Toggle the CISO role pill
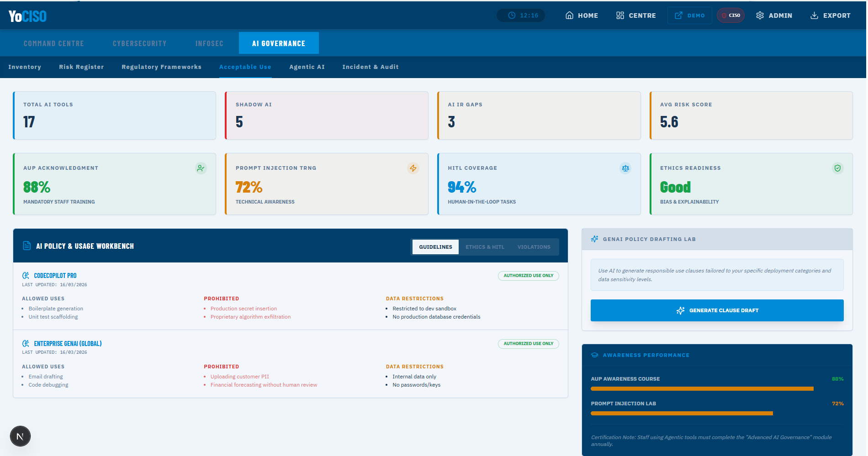 coord(730,16)
